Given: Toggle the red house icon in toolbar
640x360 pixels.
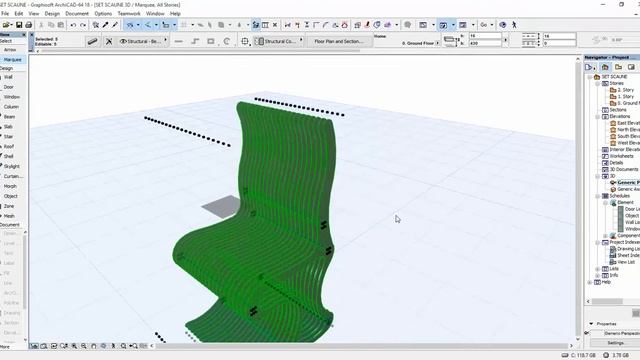Looking at the screenshot, I should [x=345, y=25].
